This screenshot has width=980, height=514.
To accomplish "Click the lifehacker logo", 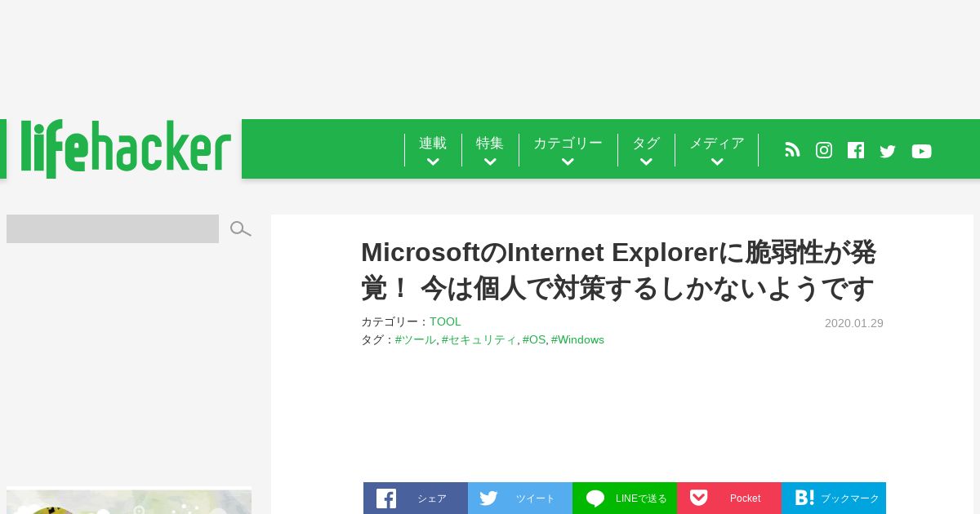I will click(x=126, y=148).
